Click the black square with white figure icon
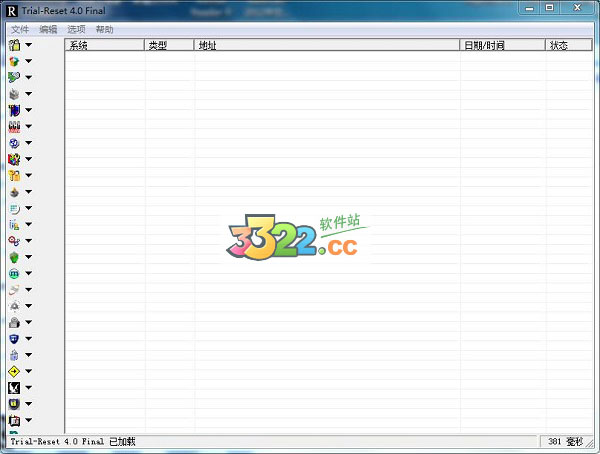This screenshot has height=454, width=600. point(14,388)
